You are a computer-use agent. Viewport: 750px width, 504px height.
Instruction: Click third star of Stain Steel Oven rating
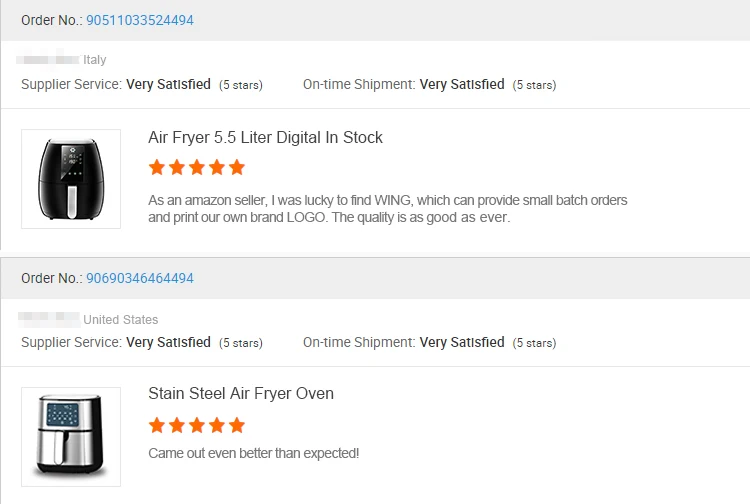click(197, 425)
